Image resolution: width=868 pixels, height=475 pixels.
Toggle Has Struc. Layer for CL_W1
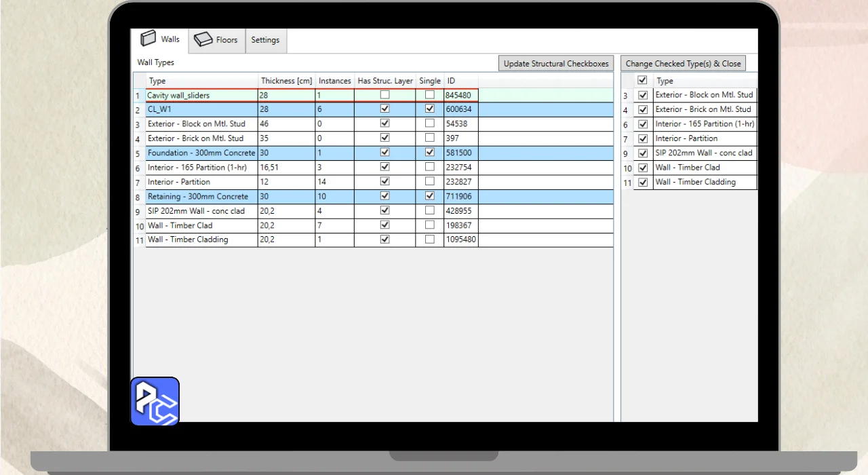click(x=385, y=109)
